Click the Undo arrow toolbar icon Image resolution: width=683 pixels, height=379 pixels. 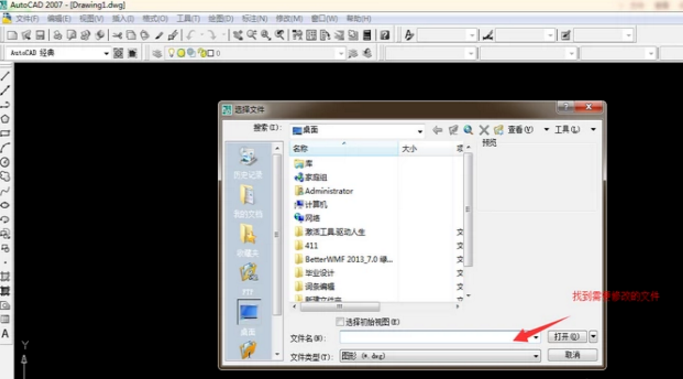coord(191,35)
